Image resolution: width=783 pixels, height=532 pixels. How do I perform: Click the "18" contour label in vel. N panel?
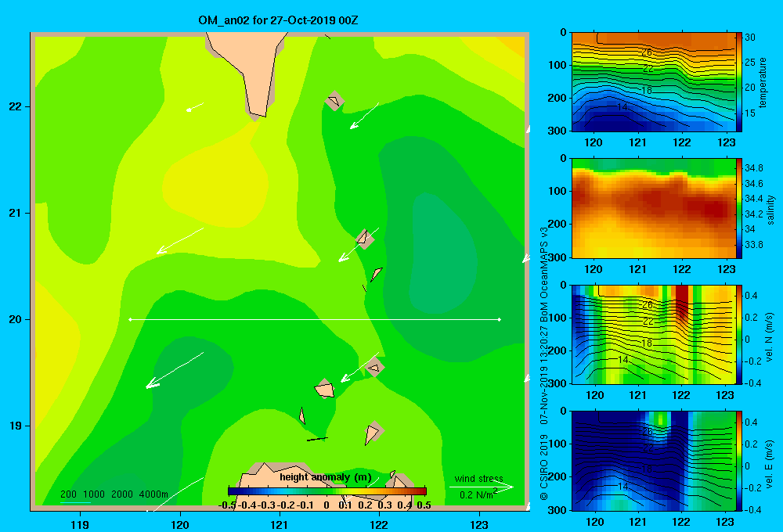647,343
